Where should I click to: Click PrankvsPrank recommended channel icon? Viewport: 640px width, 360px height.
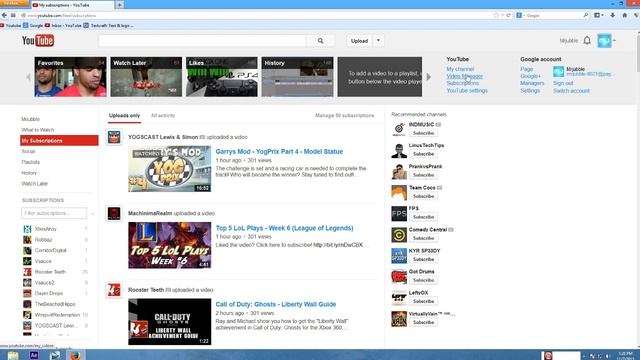(399, 171)
